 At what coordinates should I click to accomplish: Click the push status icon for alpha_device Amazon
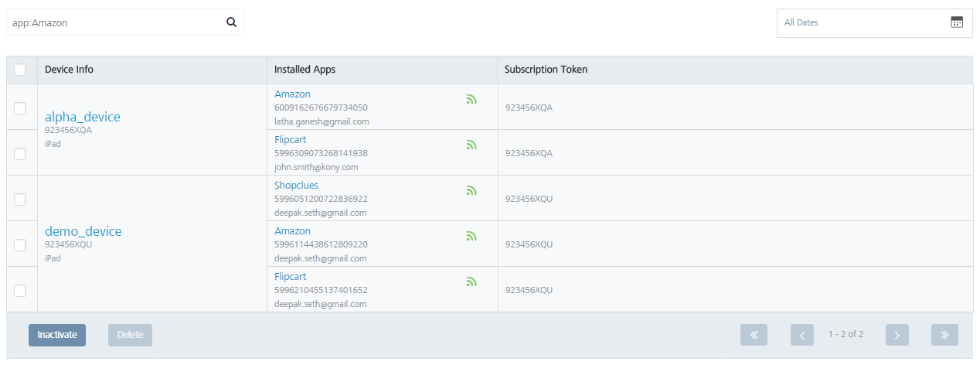(471, 99)
